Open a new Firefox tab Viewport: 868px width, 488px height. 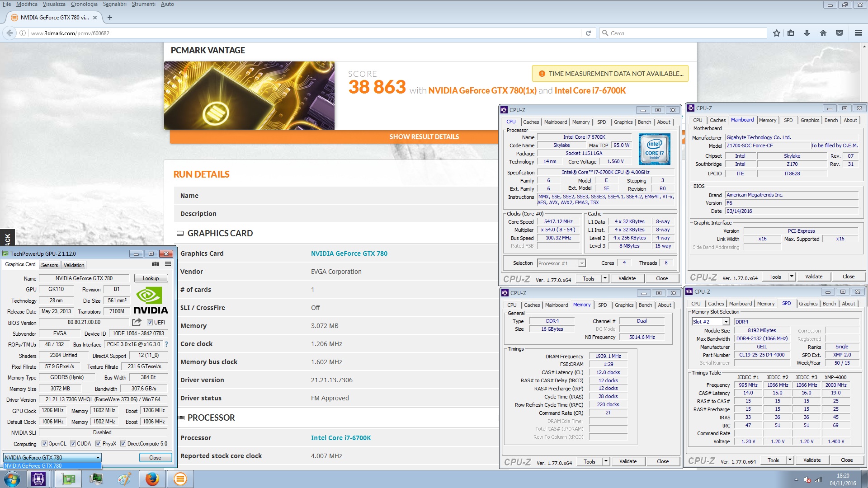[110, 18]
